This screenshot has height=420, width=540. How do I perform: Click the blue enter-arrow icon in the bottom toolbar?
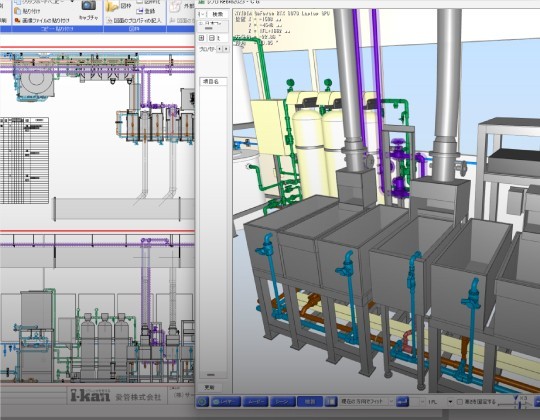[x=402, y=401]
